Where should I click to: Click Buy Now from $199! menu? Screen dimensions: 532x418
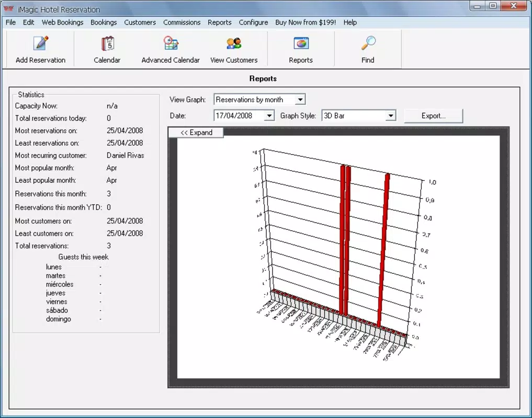pos(305,22)
